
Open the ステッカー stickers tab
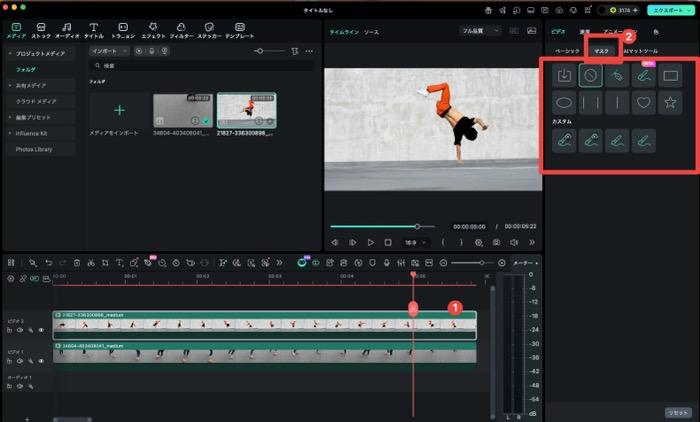click(209, 30)
